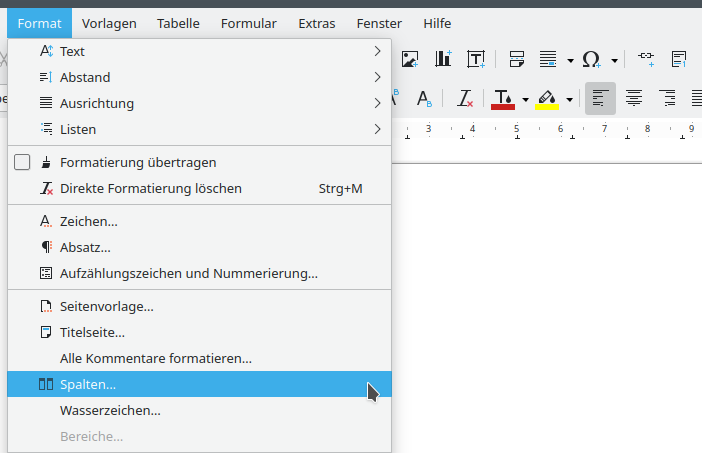Expand the Listen submenu
This screenshot has width=702, height=453.
200,129
